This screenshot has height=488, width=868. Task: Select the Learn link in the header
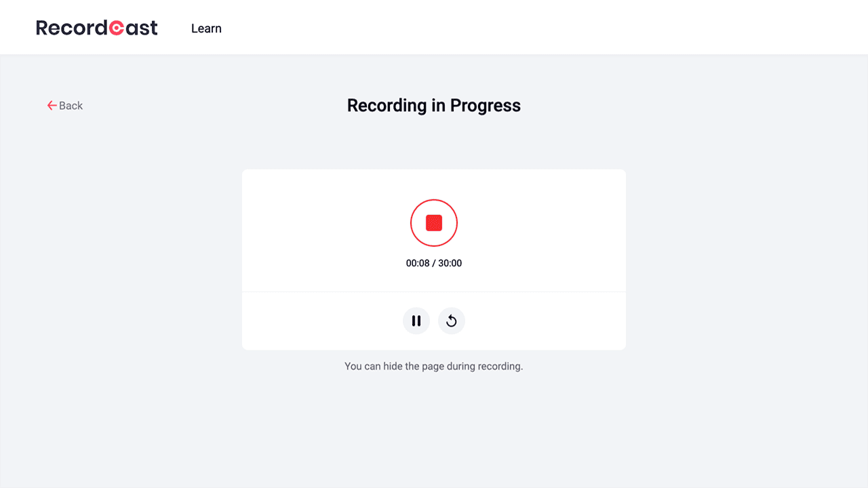(206, 28)
